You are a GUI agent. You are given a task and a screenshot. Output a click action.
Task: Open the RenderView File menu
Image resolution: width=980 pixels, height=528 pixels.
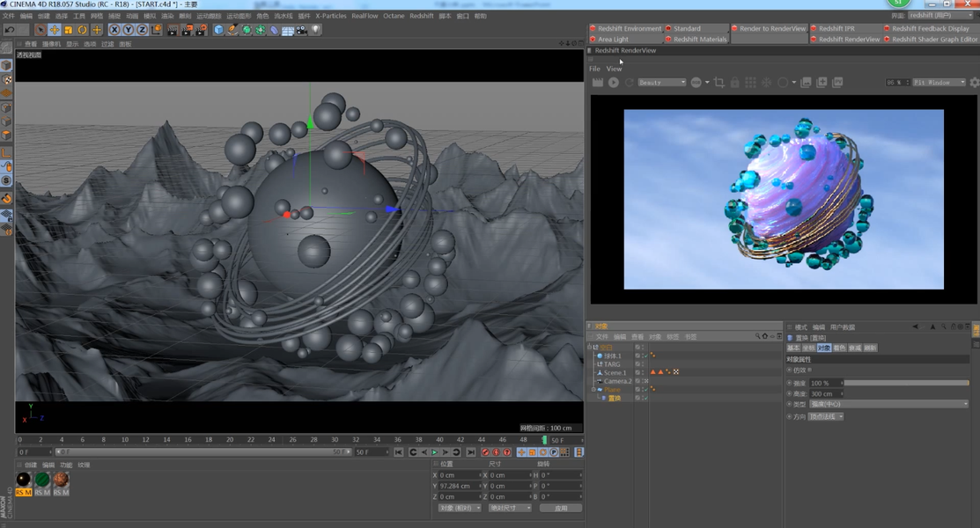coord(594,69)
